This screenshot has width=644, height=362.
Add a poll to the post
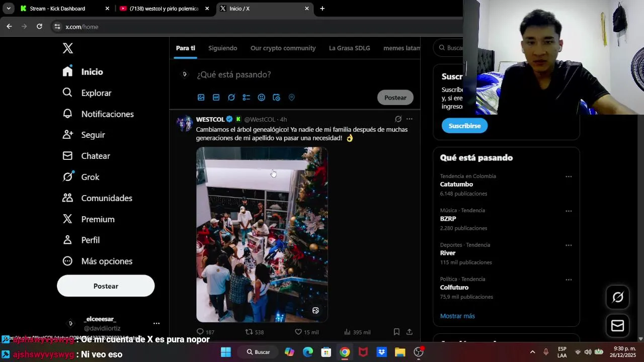coord(247,98)
